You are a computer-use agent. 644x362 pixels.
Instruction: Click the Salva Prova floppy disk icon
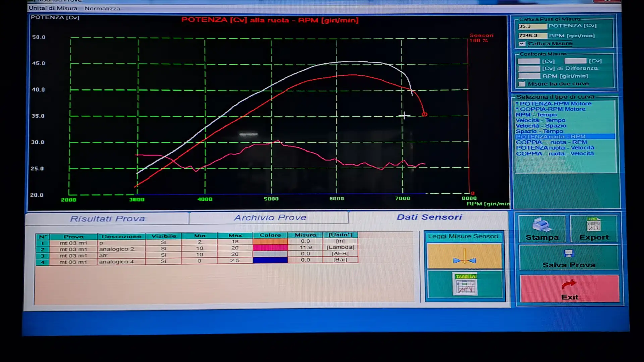point(569,253)
